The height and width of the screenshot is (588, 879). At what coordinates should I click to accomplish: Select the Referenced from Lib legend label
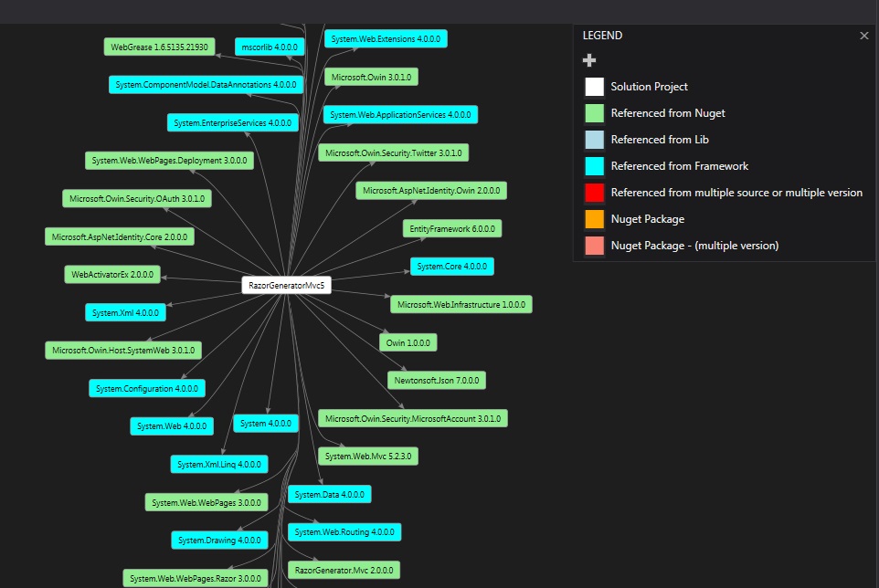(x=660, y=140)
